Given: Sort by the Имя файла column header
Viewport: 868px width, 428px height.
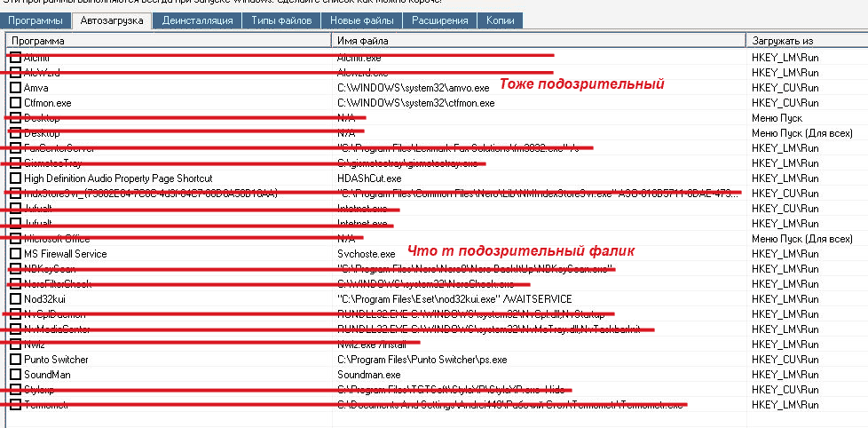Looking at the screenshot, I should point(539,41).
